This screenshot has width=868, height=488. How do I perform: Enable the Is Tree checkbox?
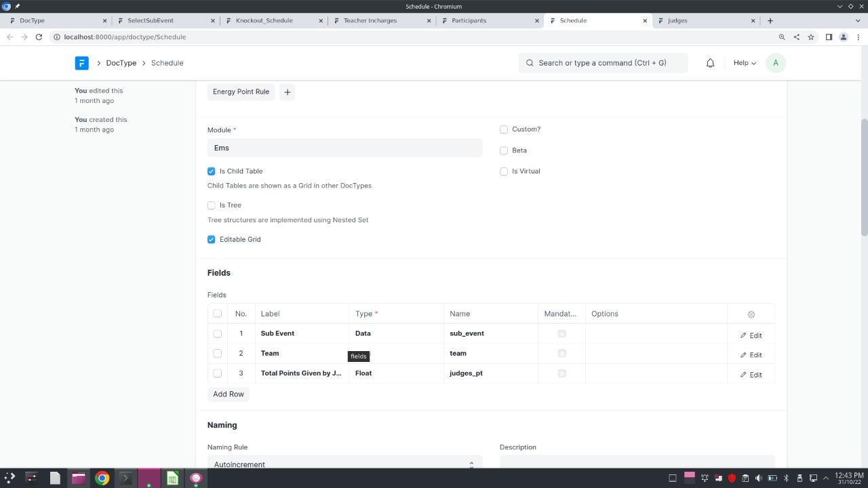pyautogui.click(x=212, y=205)
